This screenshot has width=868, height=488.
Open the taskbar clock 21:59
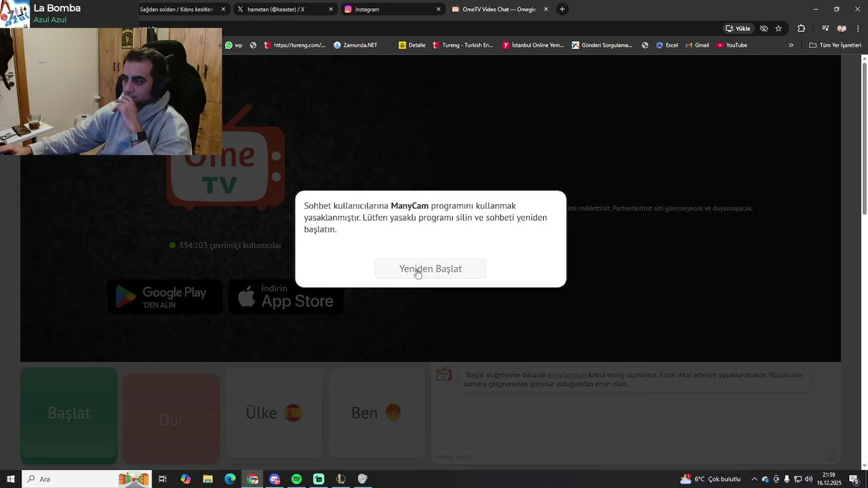click(829, 479)
